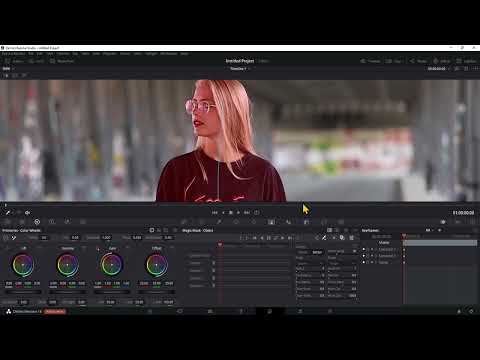Image resolution: width=480 pixels, height=360 pixels.
Task: Click the qualifier picker icon below viewer
Action: tap(8, 213)
